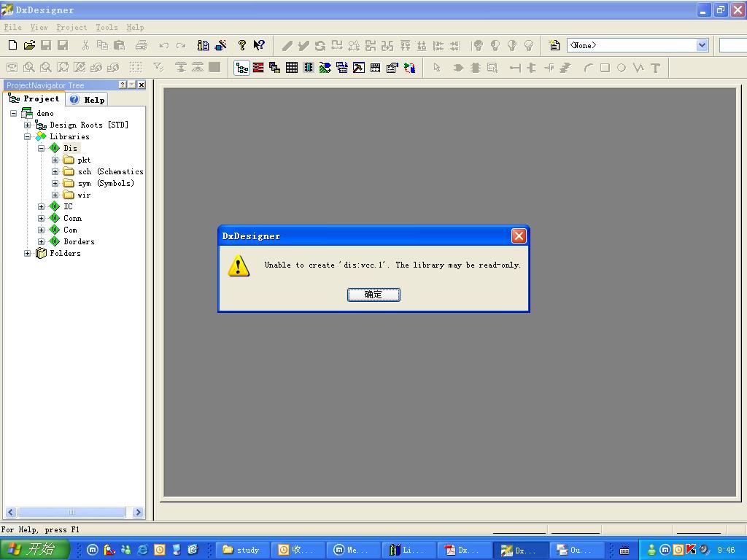Click the red-green arrows exchange icon
Screen dimensions: 747x560
point(410,68)
